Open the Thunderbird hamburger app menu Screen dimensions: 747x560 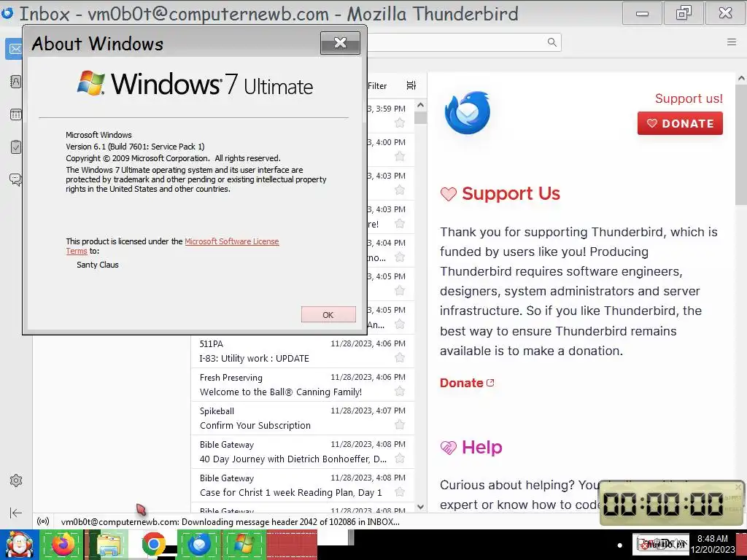732,42
